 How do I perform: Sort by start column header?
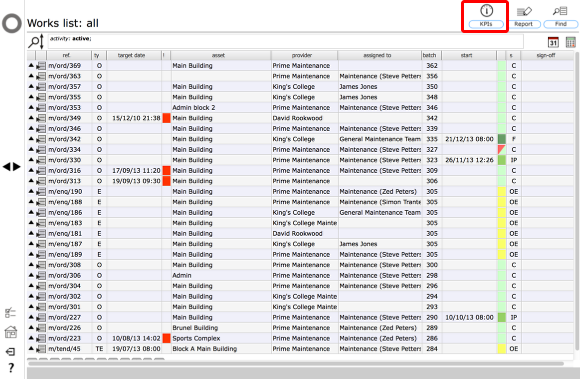[469, 55]
